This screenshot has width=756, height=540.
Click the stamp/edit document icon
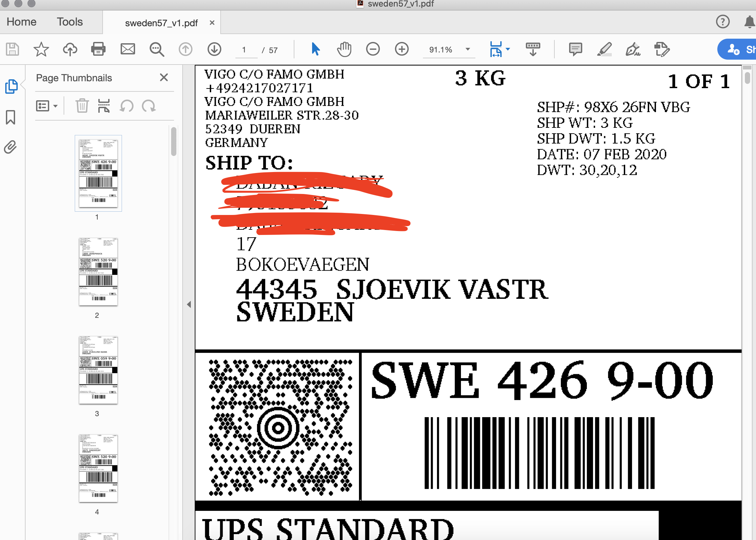click(662, 49)
